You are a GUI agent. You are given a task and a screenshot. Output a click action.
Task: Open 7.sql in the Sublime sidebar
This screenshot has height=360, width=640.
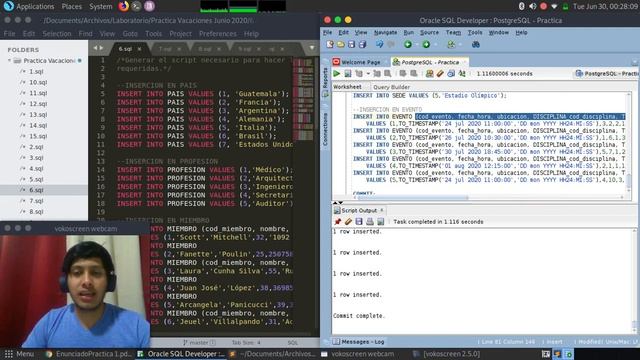pyautogui.click(x=36, y=201)
